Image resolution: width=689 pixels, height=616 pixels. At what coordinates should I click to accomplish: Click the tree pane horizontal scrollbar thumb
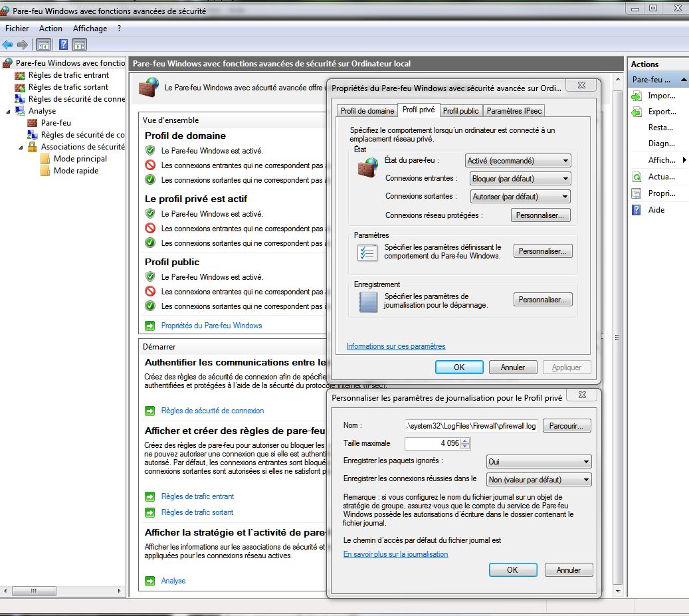tap(35, 591)
